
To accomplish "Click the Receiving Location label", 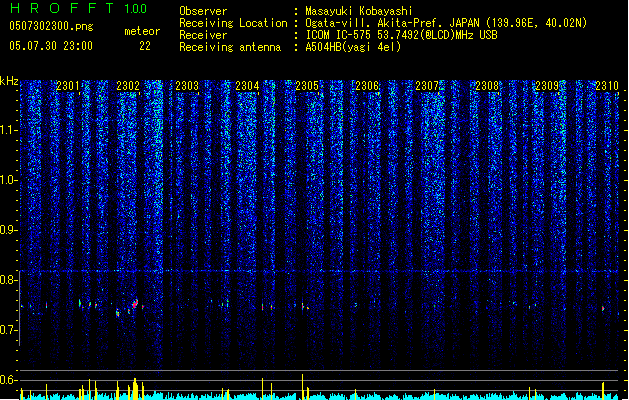I will [233, 23].
